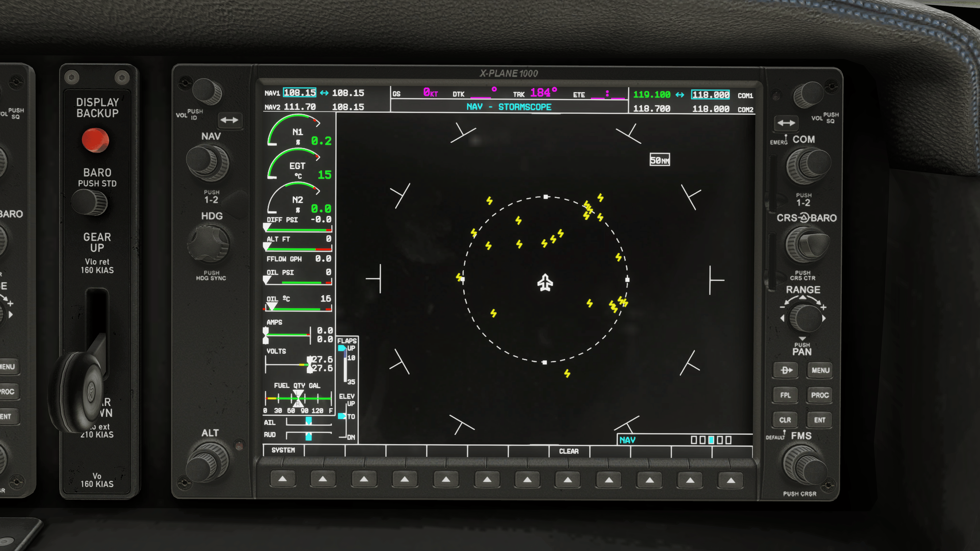Image resolution: width=980 pixels, height=551 pixels.
Task: Click the FFLOW GPH value
Action: point(323,259)
